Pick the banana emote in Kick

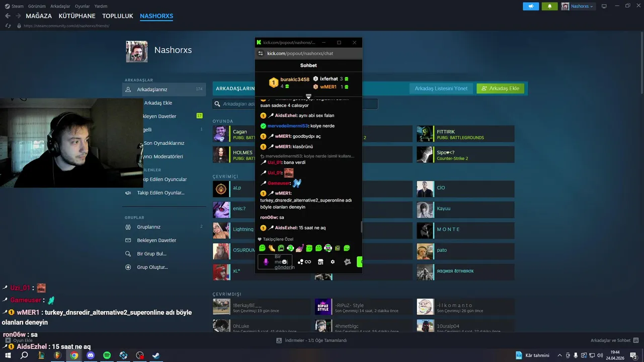click(x=272, y=248)
